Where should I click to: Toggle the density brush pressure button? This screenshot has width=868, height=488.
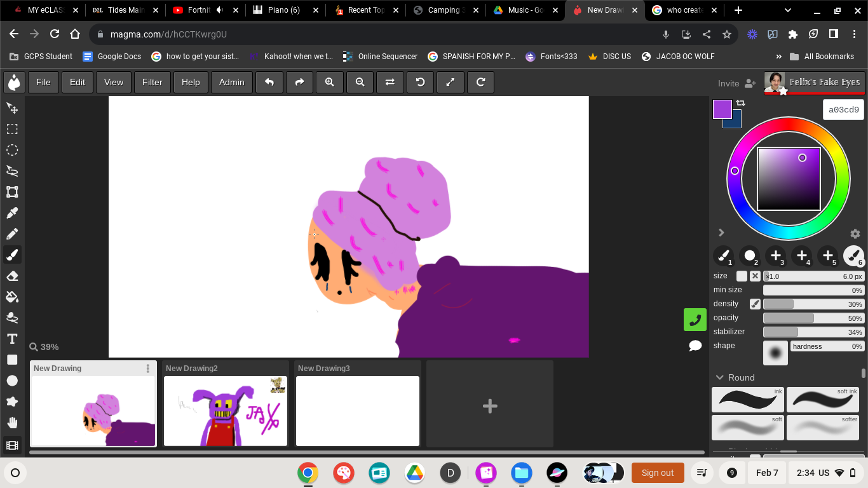[755, 304]
